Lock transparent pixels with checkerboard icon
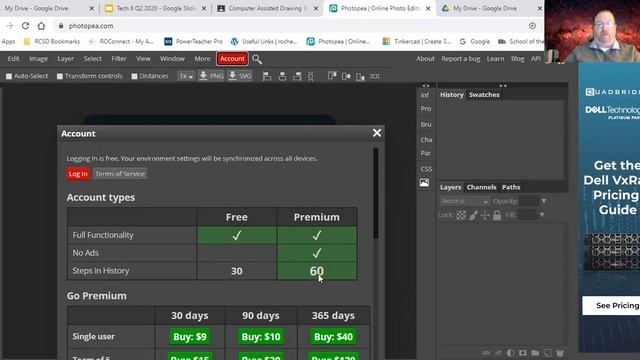 [x=461, y=215]
